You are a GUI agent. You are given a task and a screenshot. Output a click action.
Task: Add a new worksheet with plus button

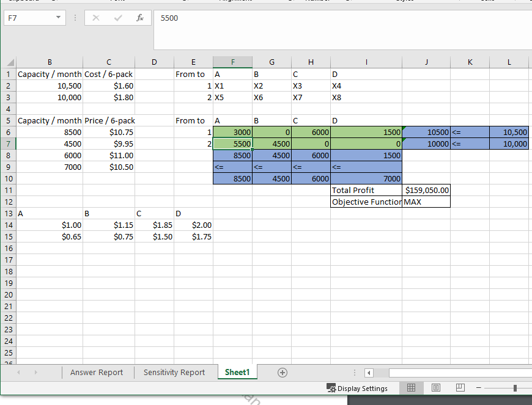(282, 372)
